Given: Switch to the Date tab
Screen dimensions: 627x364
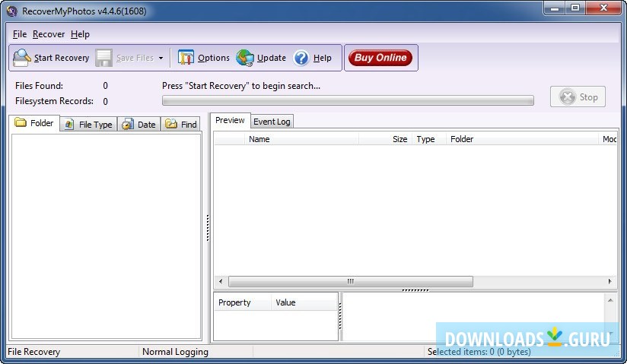Looking at the screenshot, I should 139,125.
